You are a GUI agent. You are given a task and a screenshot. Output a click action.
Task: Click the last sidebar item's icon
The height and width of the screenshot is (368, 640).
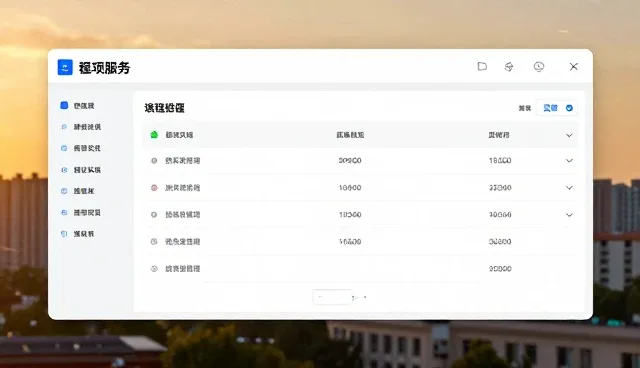click(x=64, y=234)
